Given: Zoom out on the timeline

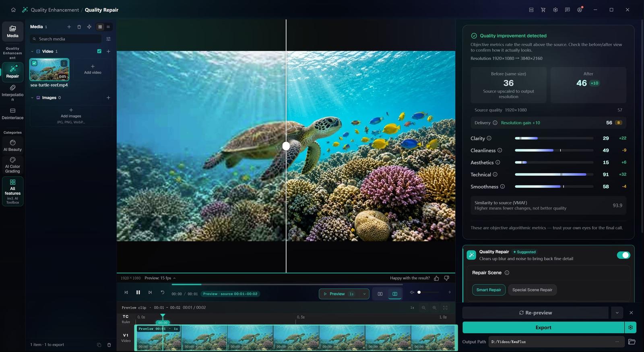Looking at the screenshot, I should 423,308.
